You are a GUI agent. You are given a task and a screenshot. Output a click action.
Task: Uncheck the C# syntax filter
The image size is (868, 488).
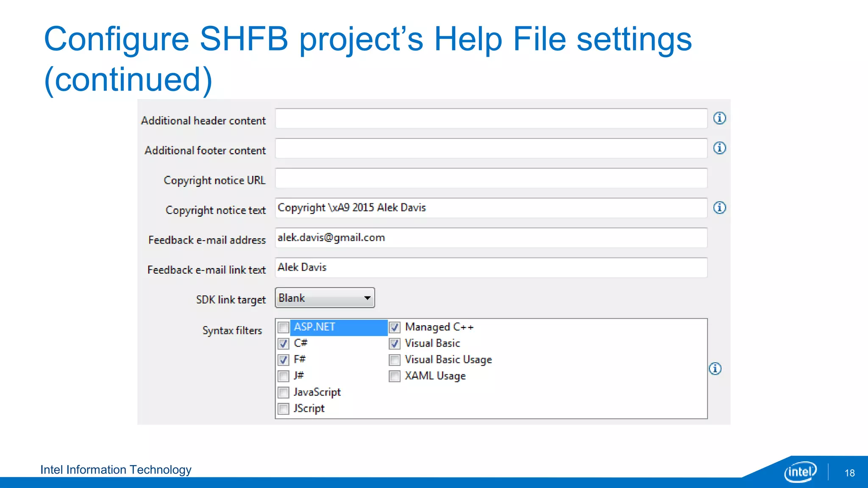[284, 344]
